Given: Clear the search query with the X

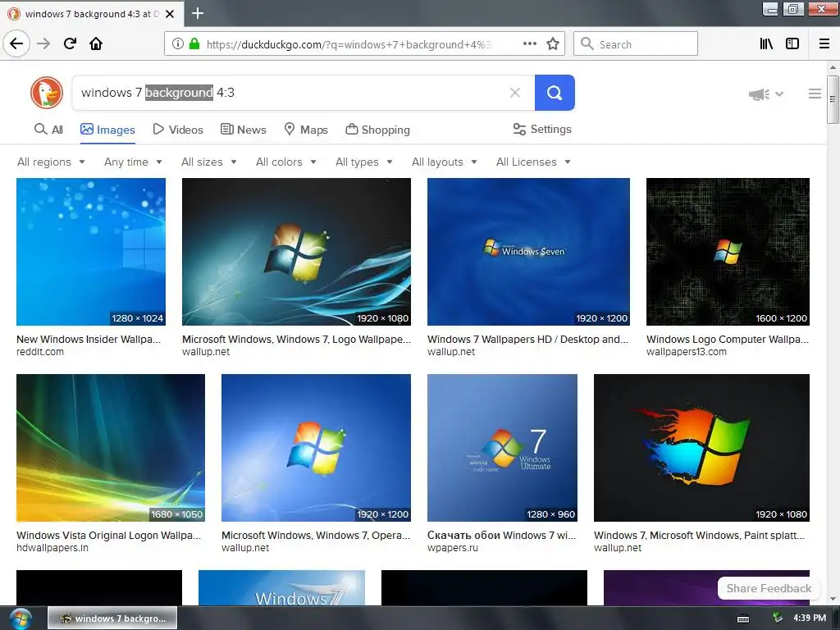Looking at the screenshot, I should pyautogui.click(x=515, y=93).
